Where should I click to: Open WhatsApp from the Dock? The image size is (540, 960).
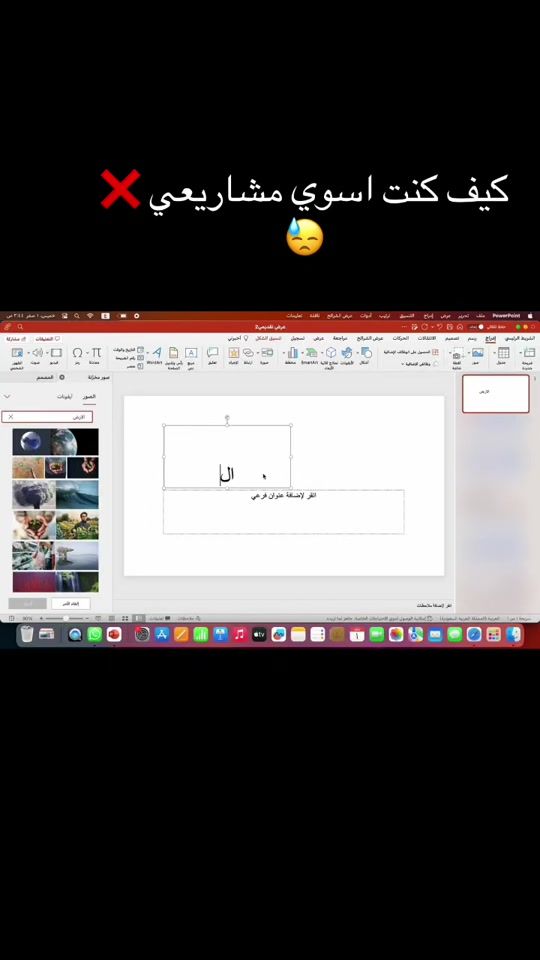pyautogui.click(x=94, y=634)
